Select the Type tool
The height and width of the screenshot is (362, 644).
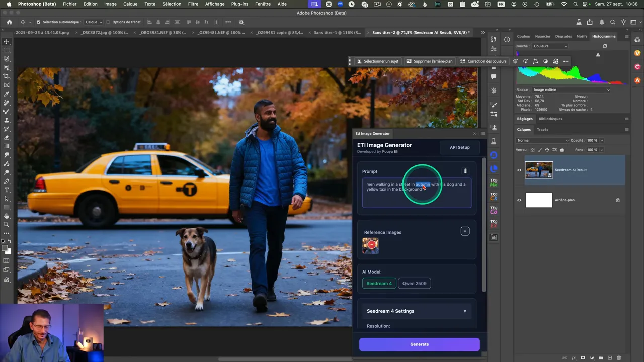pyautogui.click(x=7, y=190)
